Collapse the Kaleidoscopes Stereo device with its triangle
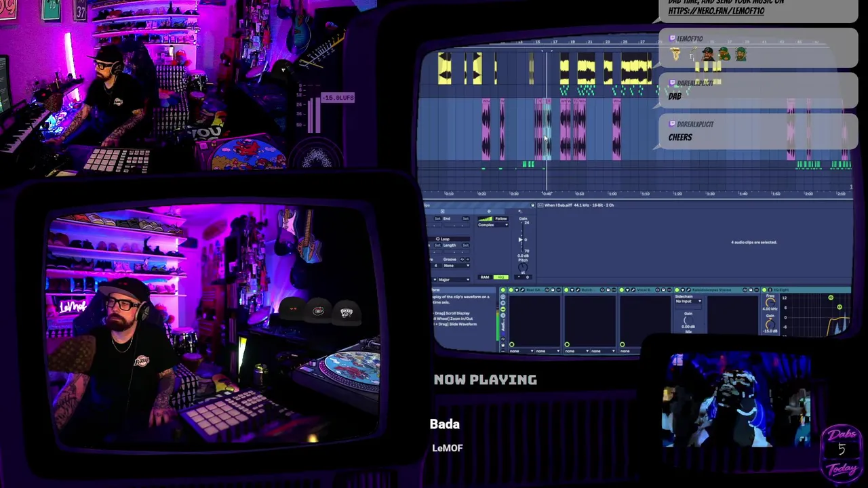Screen dimensions: 868x488 683,290
